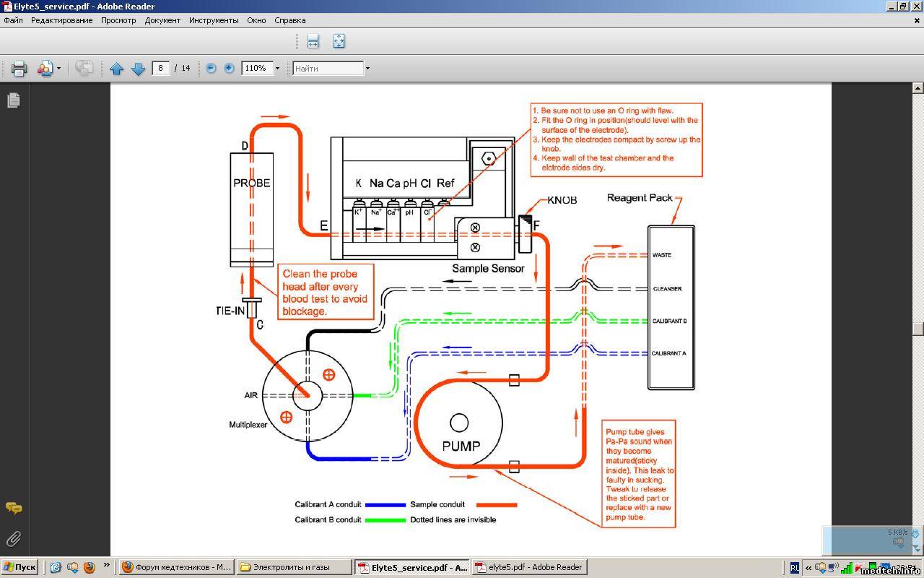
Task: Click the Print icon in toolbar
Action: pyautogui.click(x=19, y=69)
